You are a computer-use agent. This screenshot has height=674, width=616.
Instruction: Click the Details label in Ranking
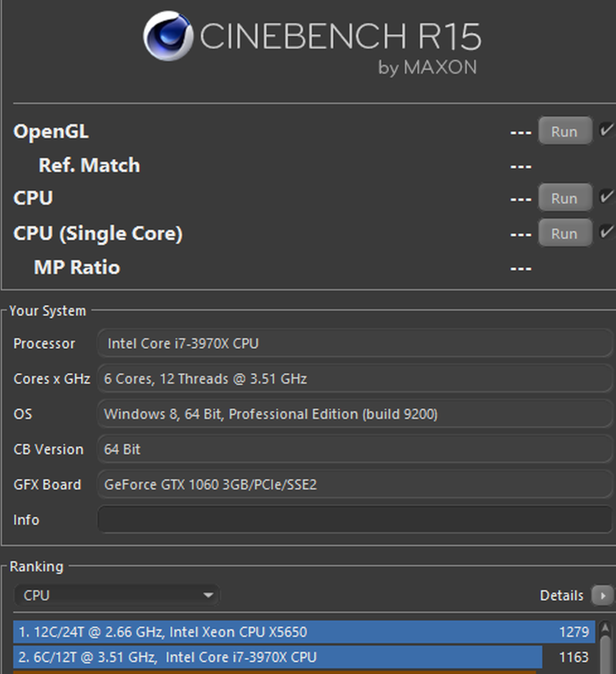pyautogui.click(x=562, y=595)
